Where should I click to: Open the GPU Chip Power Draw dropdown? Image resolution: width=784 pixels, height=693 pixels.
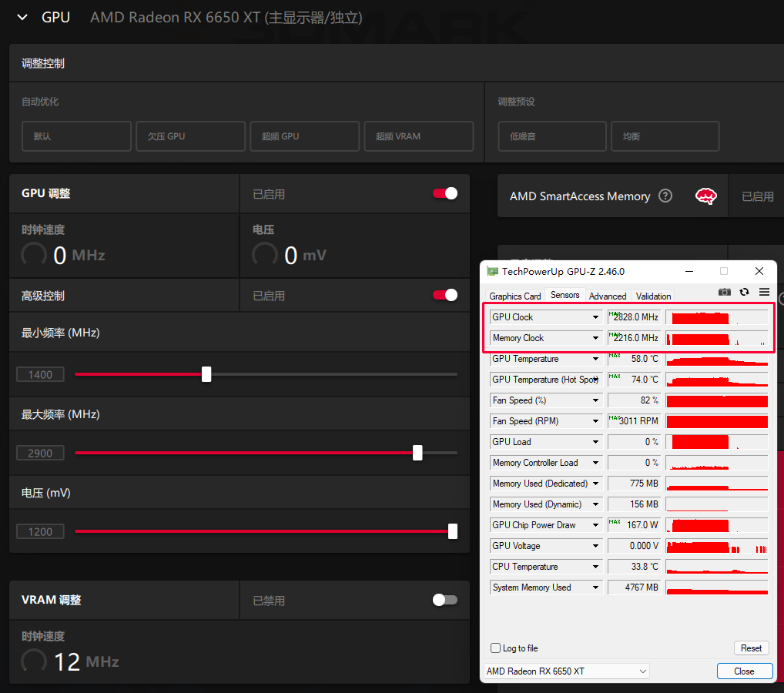pyautogui.click(x=595, y=525)
